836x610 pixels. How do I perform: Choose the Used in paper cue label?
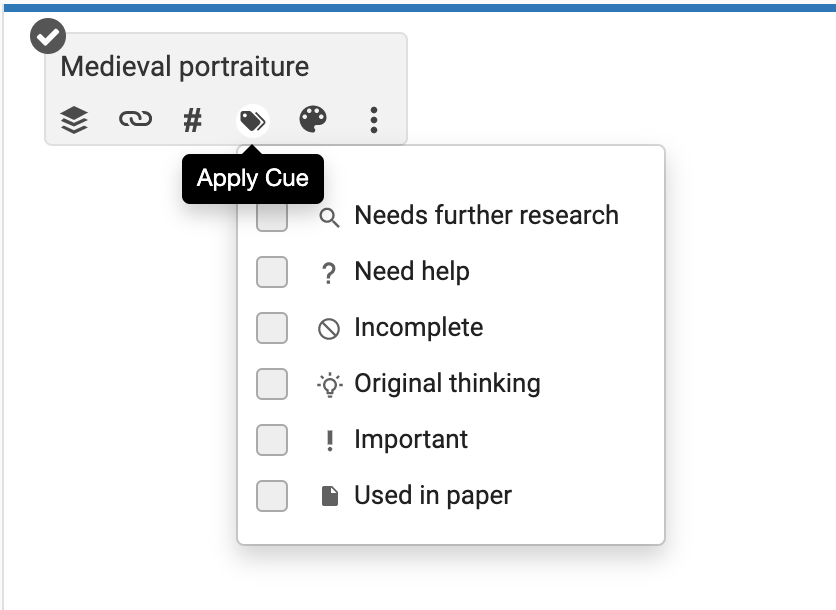click(x=433, y=495)
